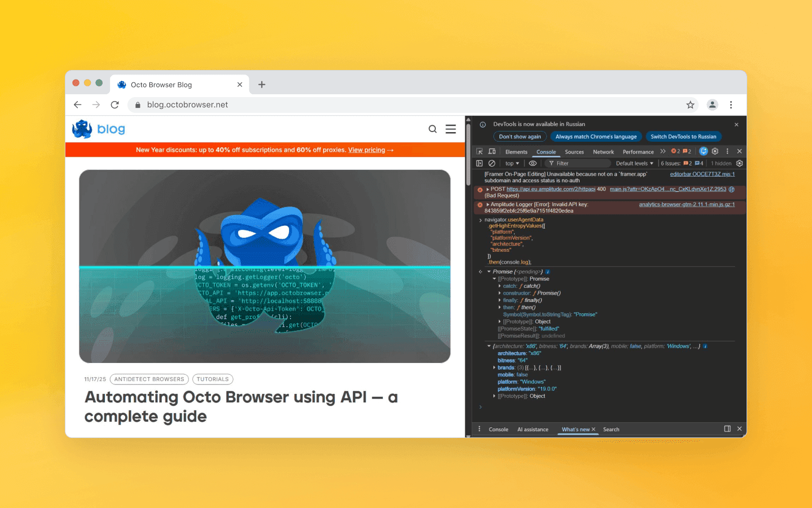Click the console Filter input field
This screenshot has width=812, height=508.
click(x=577, y=163)
